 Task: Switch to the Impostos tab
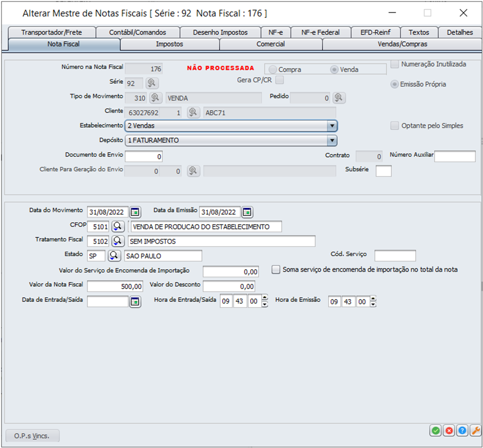(170, 44)
